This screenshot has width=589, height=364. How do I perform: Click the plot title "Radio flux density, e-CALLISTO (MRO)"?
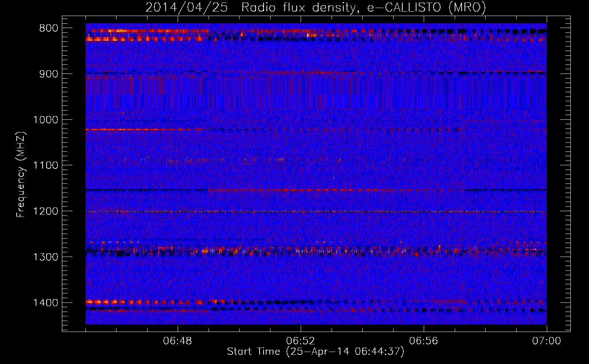364,7
